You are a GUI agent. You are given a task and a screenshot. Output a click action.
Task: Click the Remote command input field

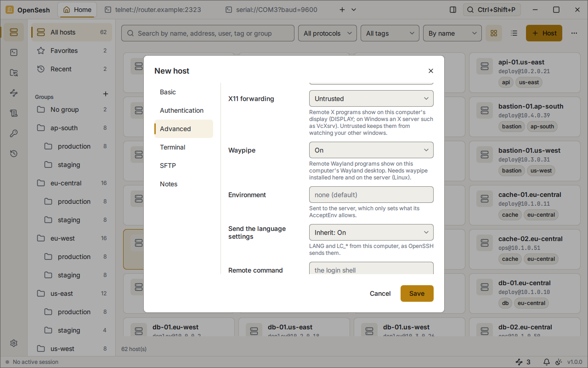[371, 269]
